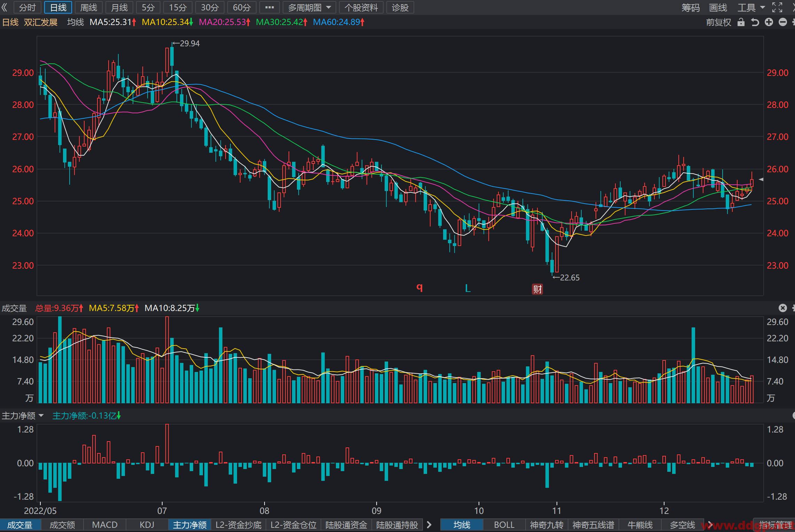Viewport: 795px width, 532px height.
Task: Click the lock icon beside 前复权
Action: [x=741, y=22]
